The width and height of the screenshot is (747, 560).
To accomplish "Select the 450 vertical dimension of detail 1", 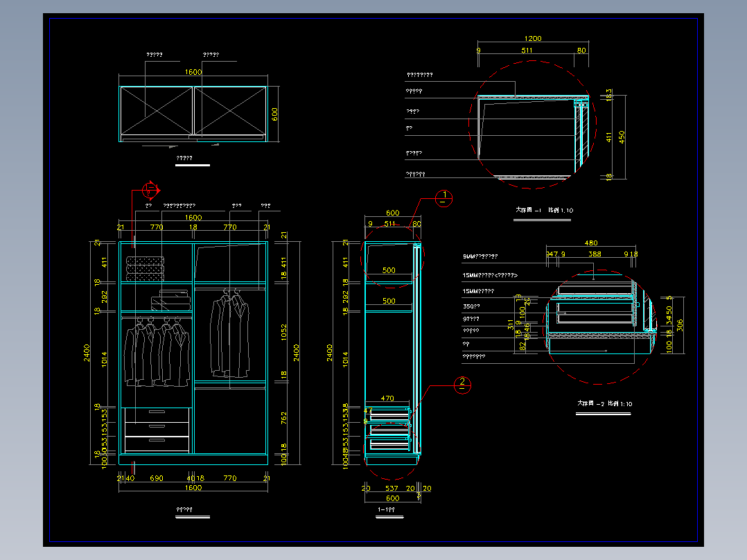I will point(622,137).
